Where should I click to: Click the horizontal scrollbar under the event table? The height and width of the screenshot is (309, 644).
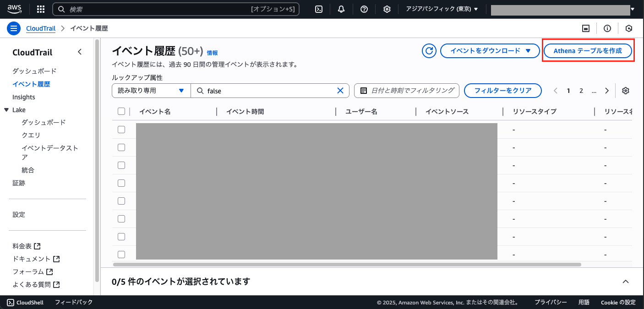pos(347,265)
